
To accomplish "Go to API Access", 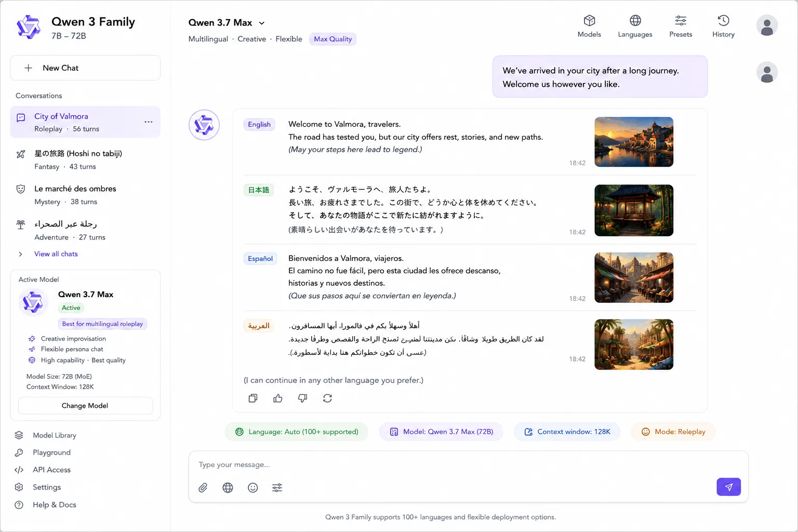I will click(51, 470).
